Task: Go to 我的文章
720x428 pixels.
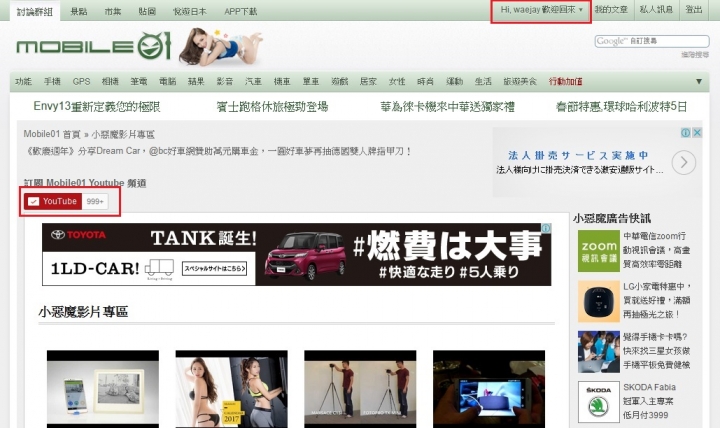Action: click(611, 10)
